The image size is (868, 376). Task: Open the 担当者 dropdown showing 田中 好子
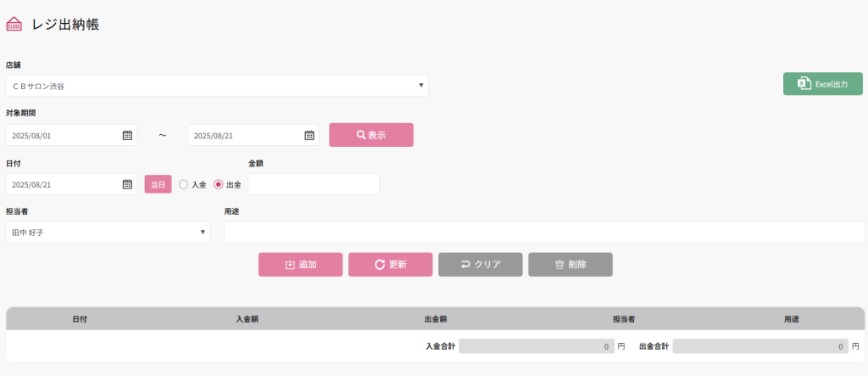pyautogui.click(x=108, y=232)
